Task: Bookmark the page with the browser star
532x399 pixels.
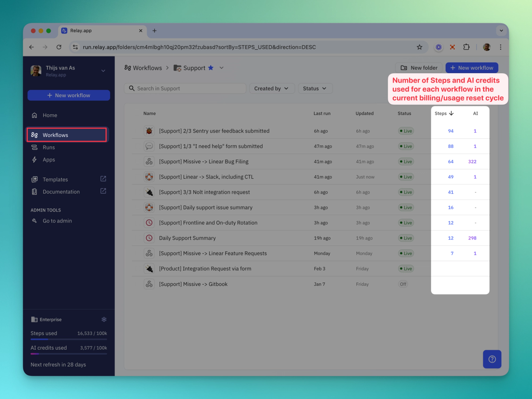Action: 419,47
